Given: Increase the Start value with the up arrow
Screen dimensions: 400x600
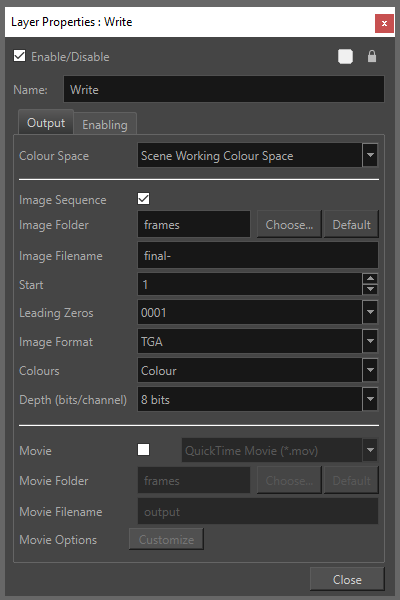Looking at the screenshot, I should point(370,279).
